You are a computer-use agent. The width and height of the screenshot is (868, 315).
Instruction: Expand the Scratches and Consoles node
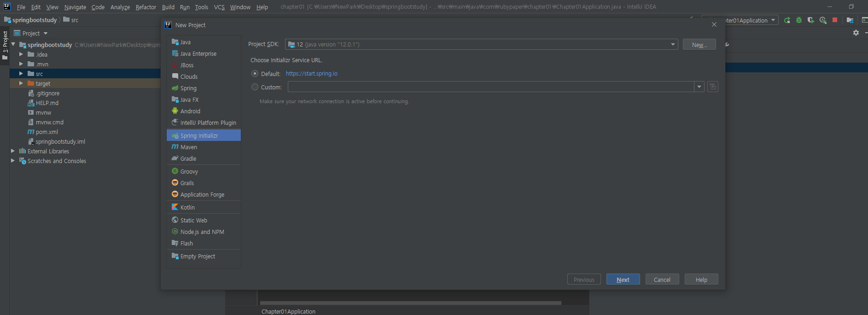pyautogui.click(x=13, y=161)
